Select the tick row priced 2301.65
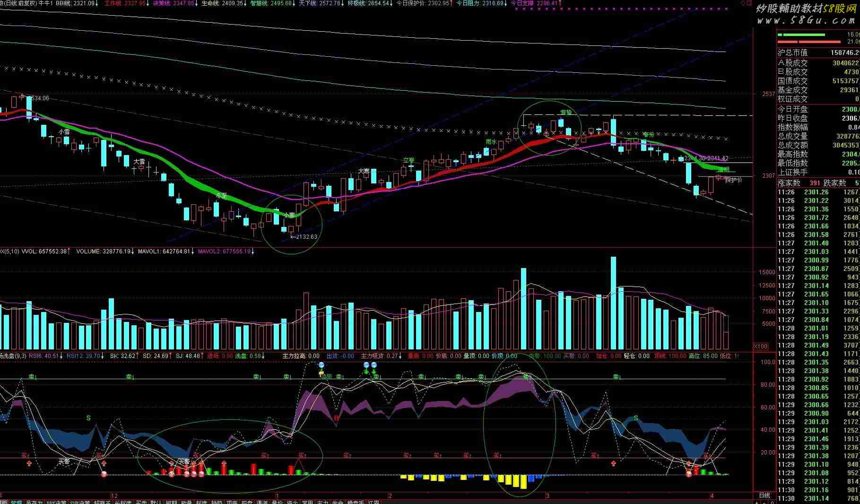The height and width of the screenshot is (504, 860). point(818,294)
